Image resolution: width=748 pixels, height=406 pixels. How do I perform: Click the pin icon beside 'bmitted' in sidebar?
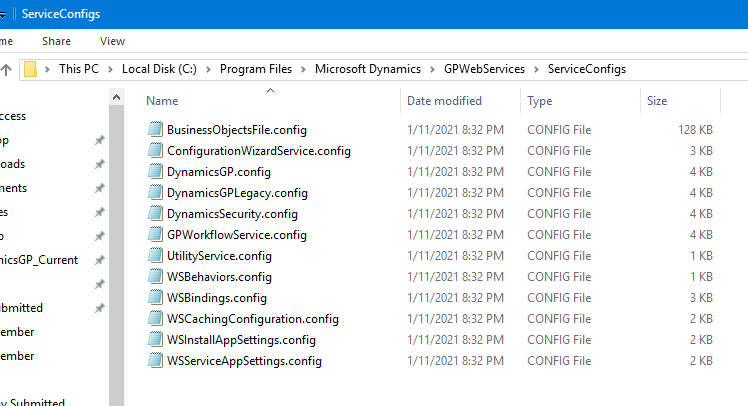tap(99, 308)
